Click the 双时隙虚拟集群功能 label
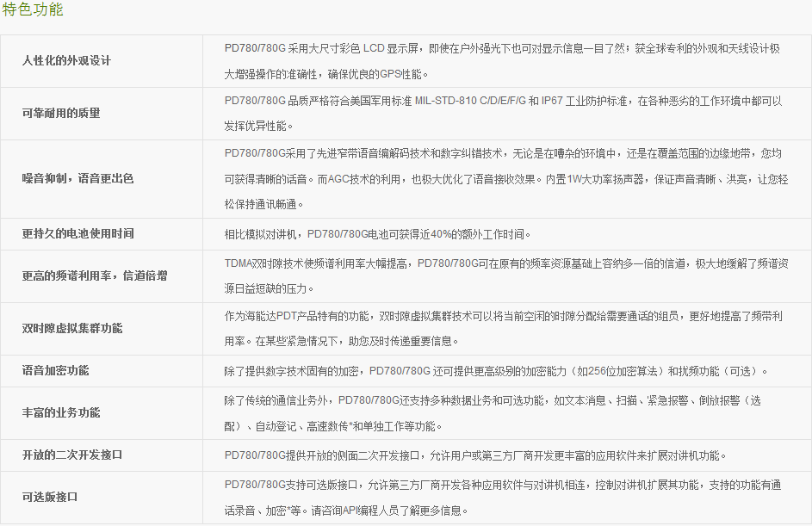Screen dimensions: 812x526 click(72, 328)
